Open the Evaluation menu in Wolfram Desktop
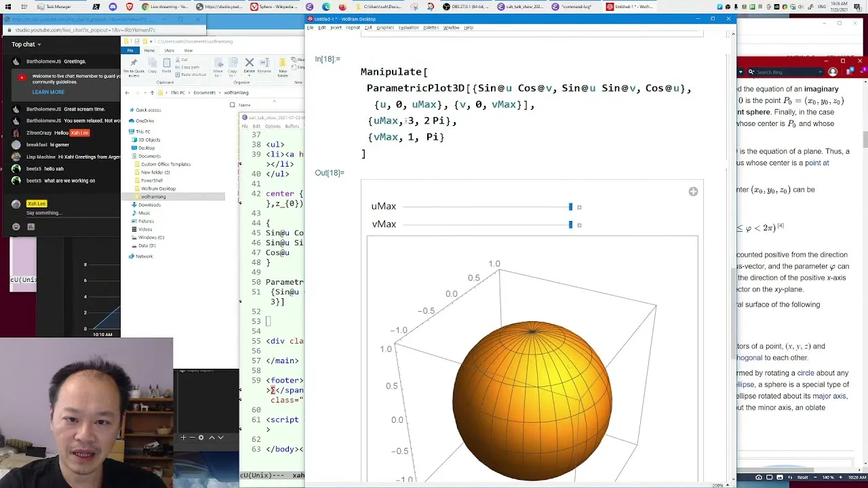The width and height of the screenshot is (868, 488). pos(408,28)
